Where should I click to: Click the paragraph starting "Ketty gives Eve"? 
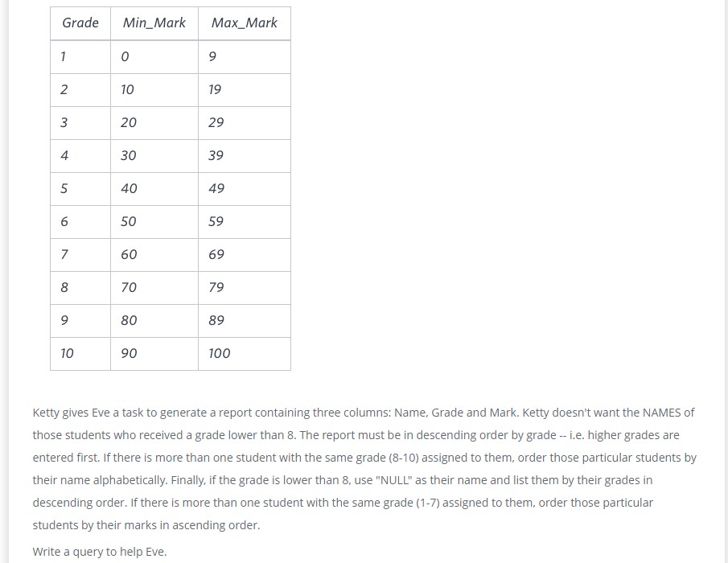[364, 469]
